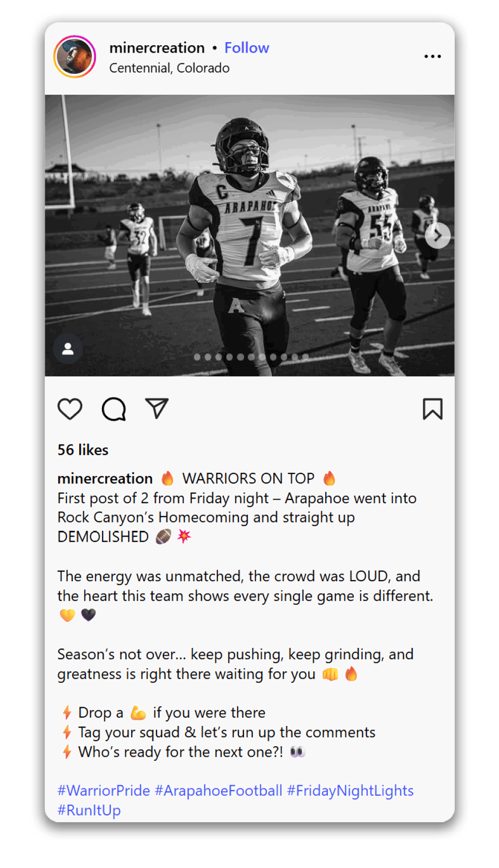Open Centennial, Colorado location
This screenshot has width=499, height=868.
(x=169, y=68)
